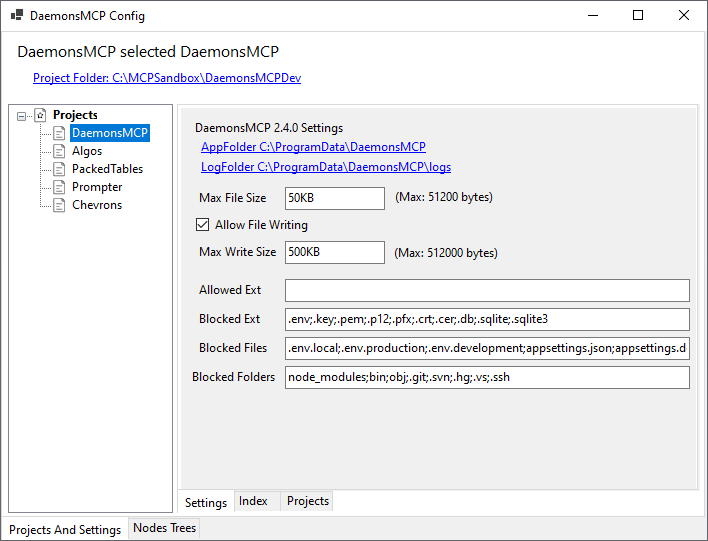The height and width of the screenshot is (541, 708).
Task: Click the "DaemonsMCP selected DaemonsMCP" header text
Action: [x=148, y=51]
